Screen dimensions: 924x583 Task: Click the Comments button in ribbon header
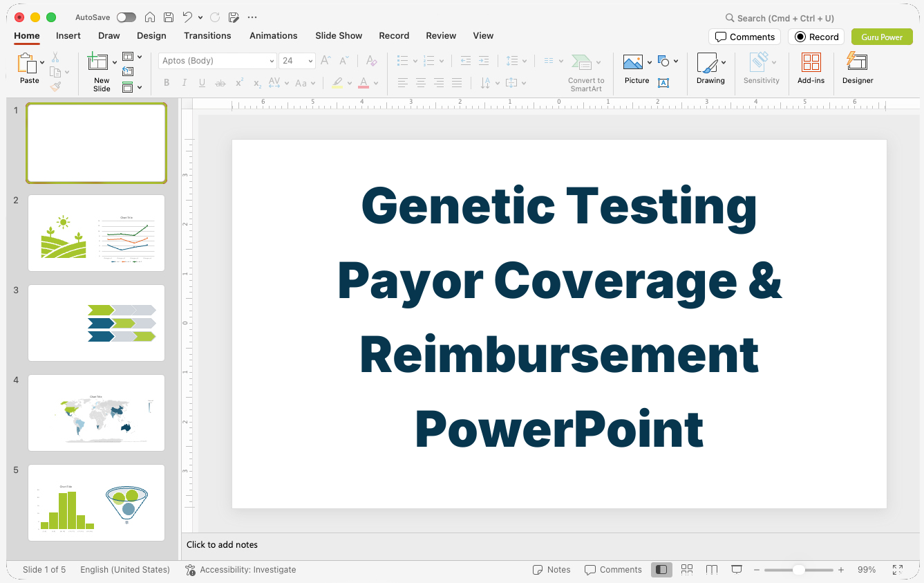744,37
